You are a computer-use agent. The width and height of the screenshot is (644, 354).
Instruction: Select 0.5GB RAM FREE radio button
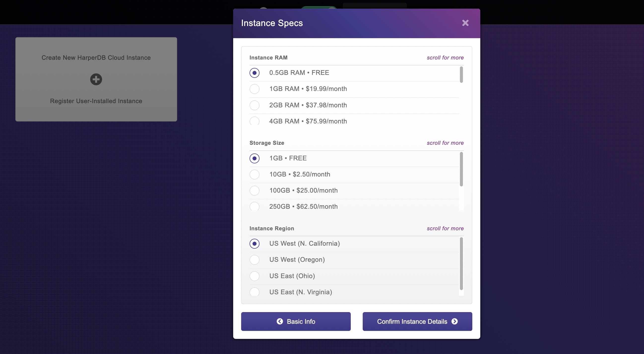click(x=255, y=73)
